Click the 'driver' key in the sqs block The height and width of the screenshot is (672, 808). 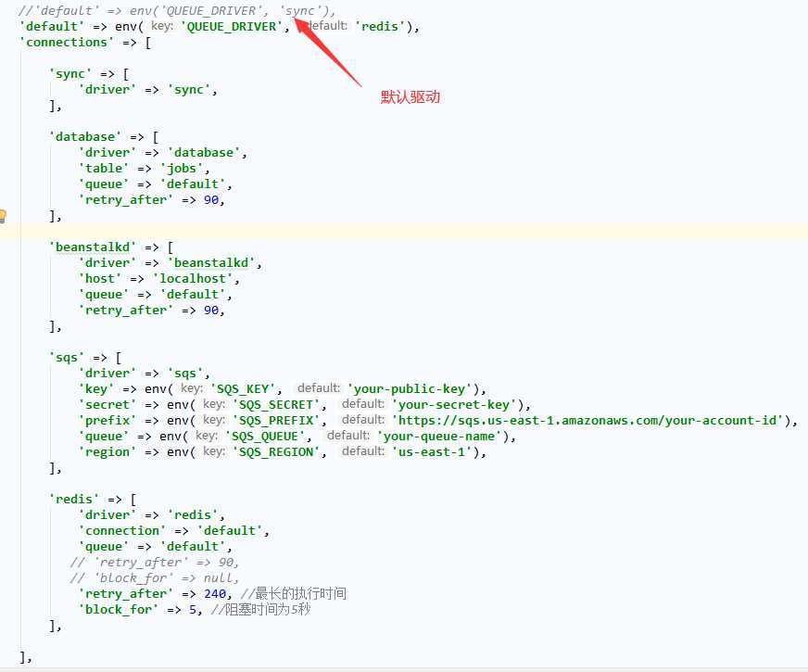point(107,374)
